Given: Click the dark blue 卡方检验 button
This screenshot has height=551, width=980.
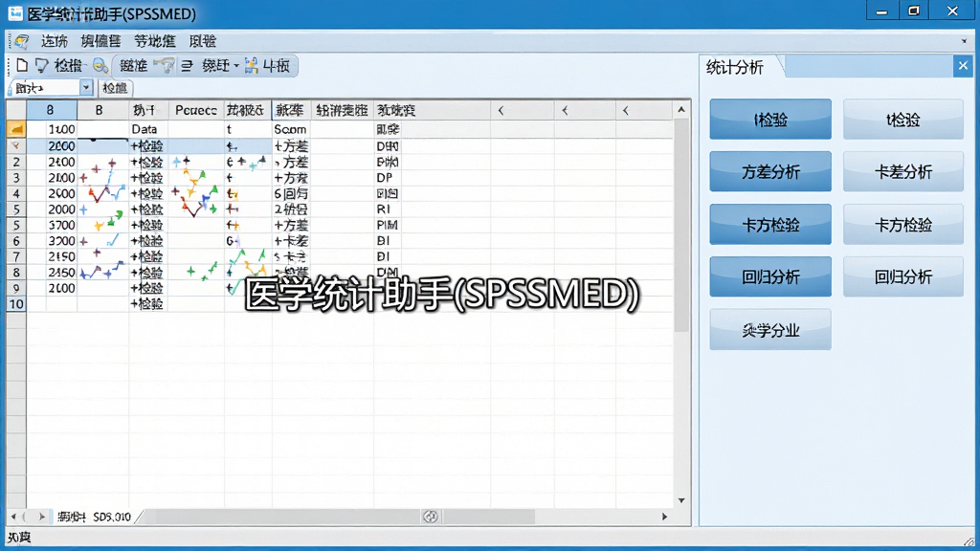Looking at the screenshot, I should (770, 224).
